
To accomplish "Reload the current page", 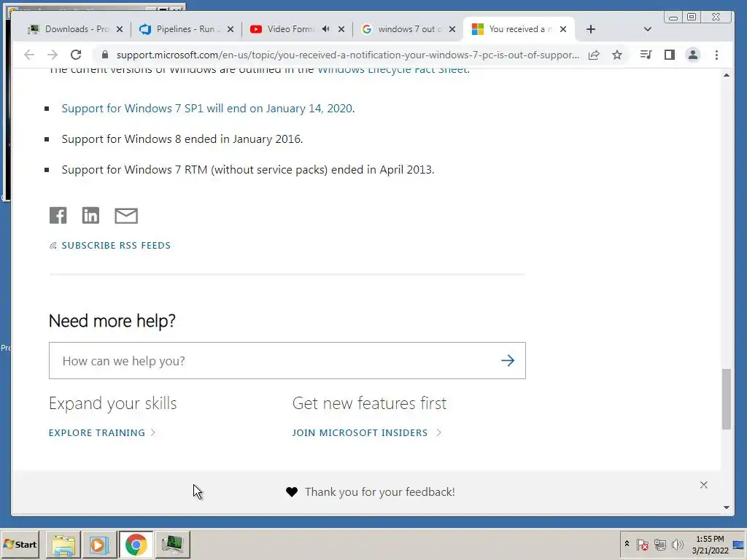I will click(x=76, y=55).
